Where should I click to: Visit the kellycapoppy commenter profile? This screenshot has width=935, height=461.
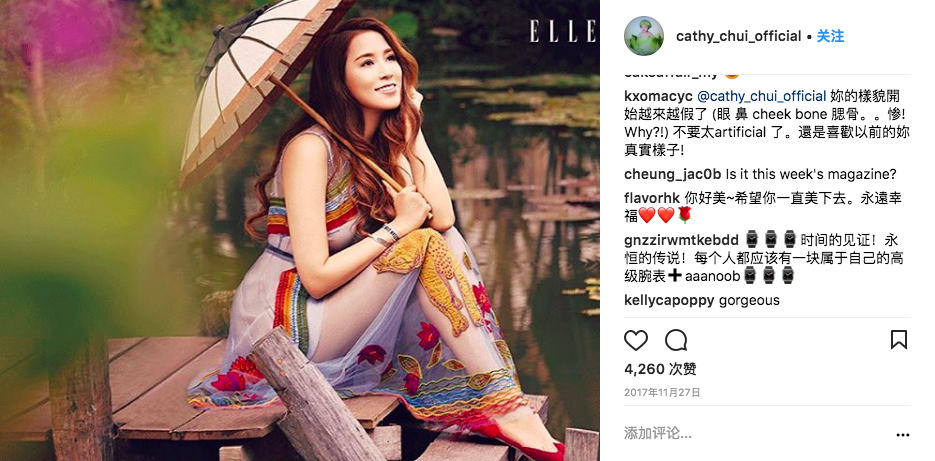669,300
